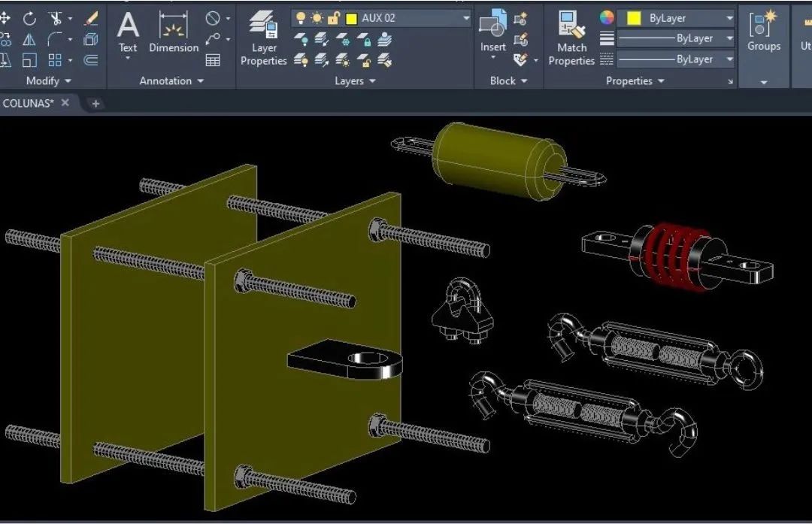This screenshot has width=812, height=524.
Task: Click the Stretch tool icon
Action: point(5,60)
